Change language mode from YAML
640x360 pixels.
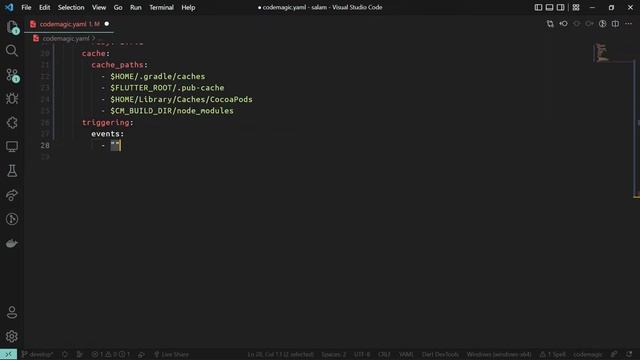click(x=406, y=354)
